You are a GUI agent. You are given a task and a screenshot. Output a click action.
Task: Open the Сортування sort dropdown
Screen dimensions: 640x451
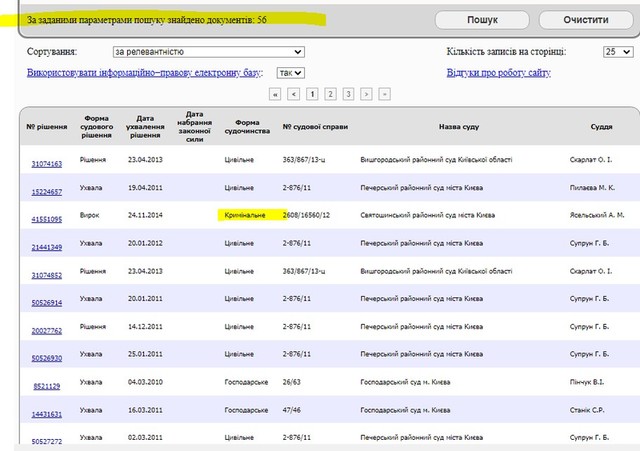click(208, 52)
